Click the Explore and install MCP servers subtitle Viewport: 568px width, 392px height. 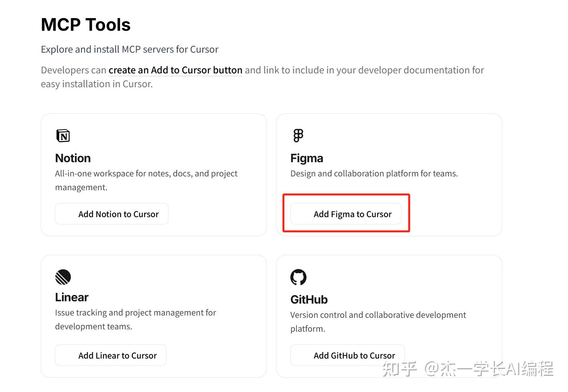(130, 50)
